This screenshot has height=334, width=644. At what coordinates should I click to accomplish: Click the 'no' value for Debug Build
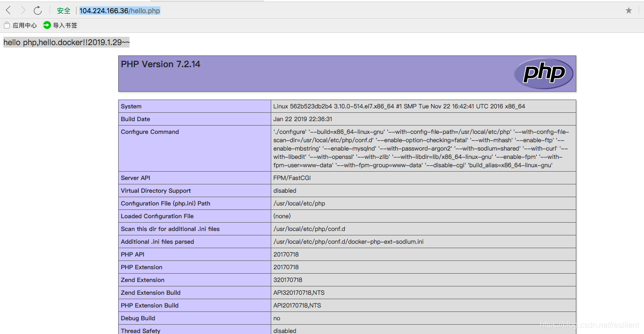277,318
